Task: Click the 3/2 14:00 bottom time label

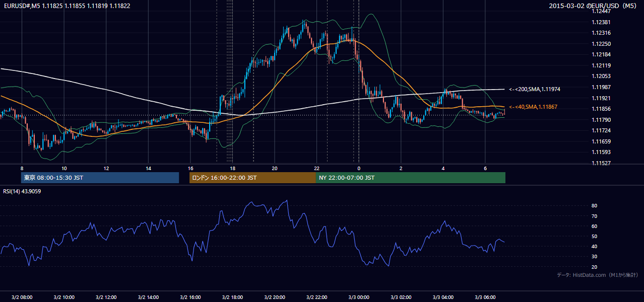Action: point(148,297)
